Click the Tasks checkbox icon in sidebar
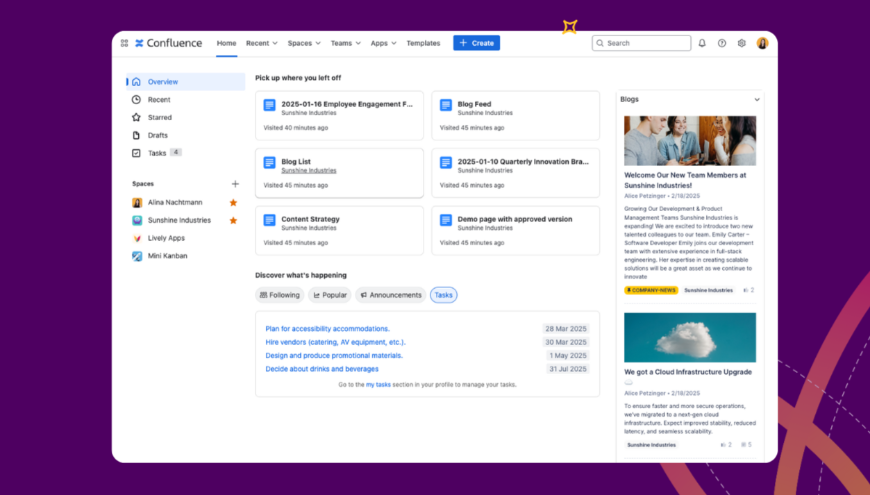This screenshot has width=870, height=495. [136, 153]
